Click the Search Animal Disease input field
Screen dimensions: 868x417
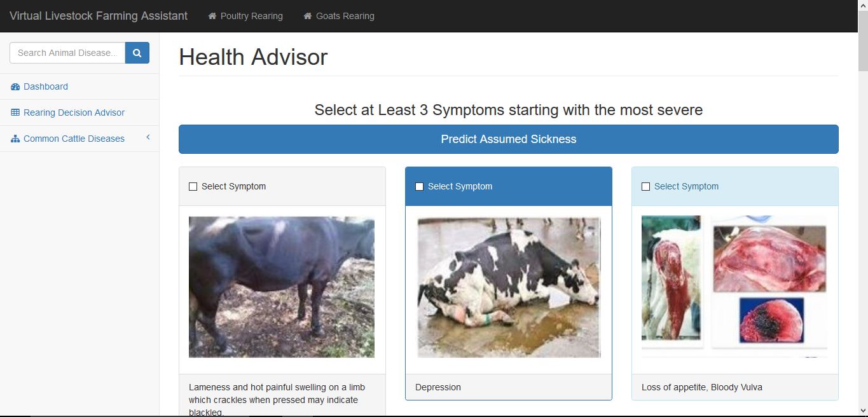pyautogui.click(x=67, y=53)
